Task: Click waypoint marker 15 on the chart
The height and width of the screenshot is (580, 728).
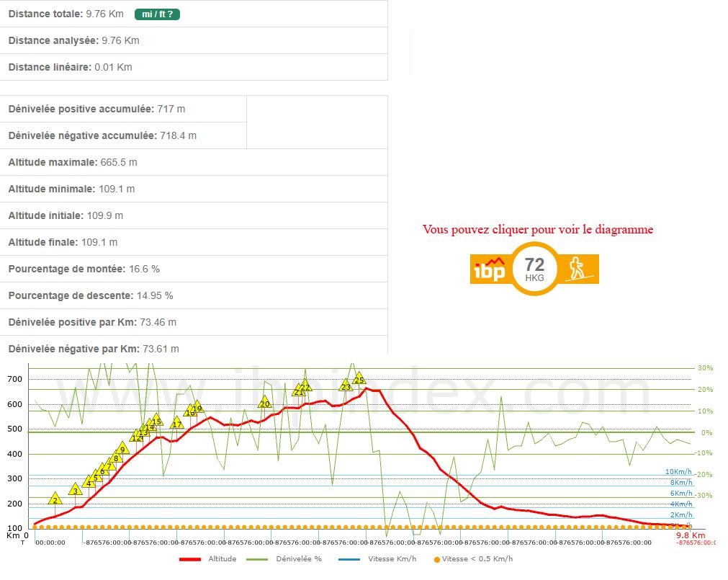Action: [x=156, y=420]
